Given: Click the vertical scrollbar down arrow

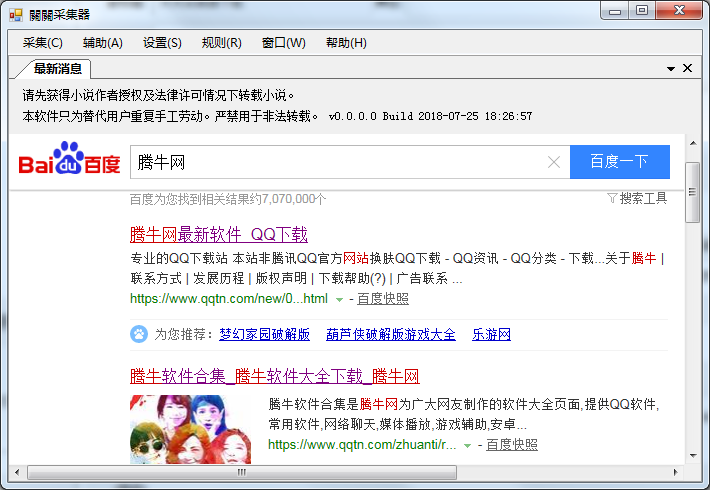Looking at the screenshot, I should tap(693, 456).
